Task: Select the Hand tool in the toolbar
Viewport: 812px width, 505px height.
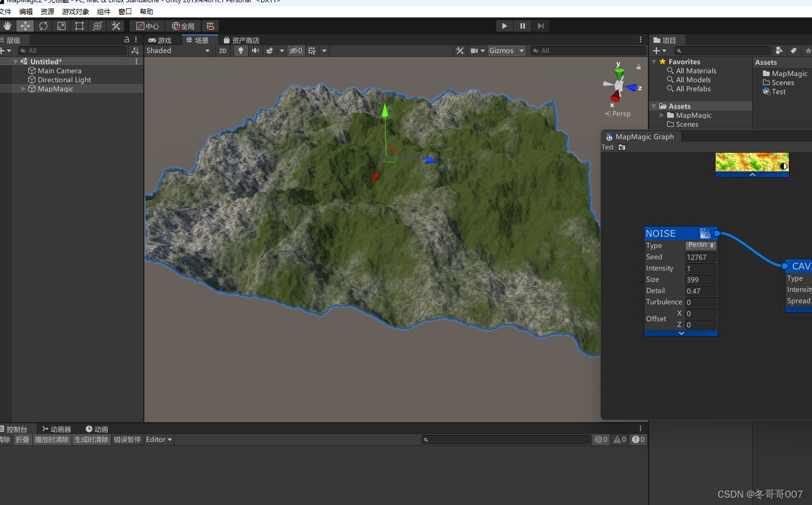Action: click(7, 25)
